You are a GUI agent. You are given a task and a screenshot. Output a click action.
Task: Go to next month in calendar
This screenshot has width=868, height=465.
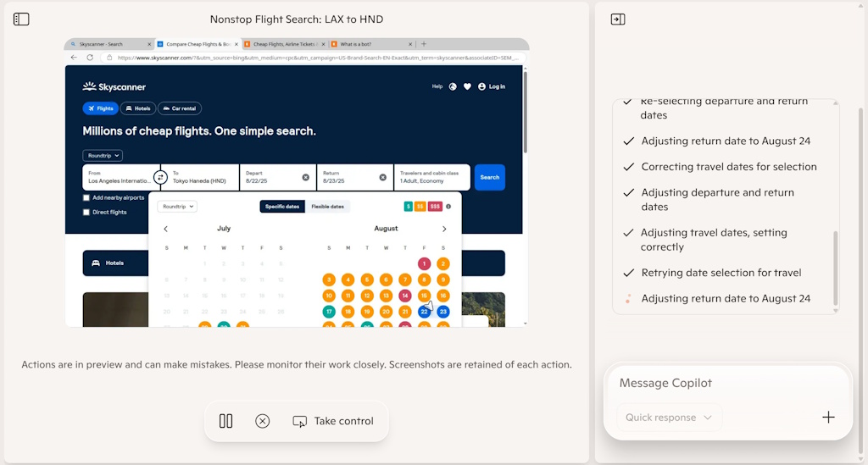click(x=444, y=229)
